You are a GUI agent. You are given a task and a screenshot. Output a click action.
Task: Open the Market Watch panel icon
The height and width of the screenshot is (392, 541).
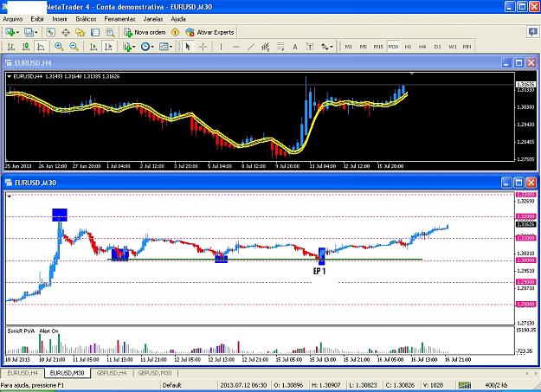pos(51,32)
